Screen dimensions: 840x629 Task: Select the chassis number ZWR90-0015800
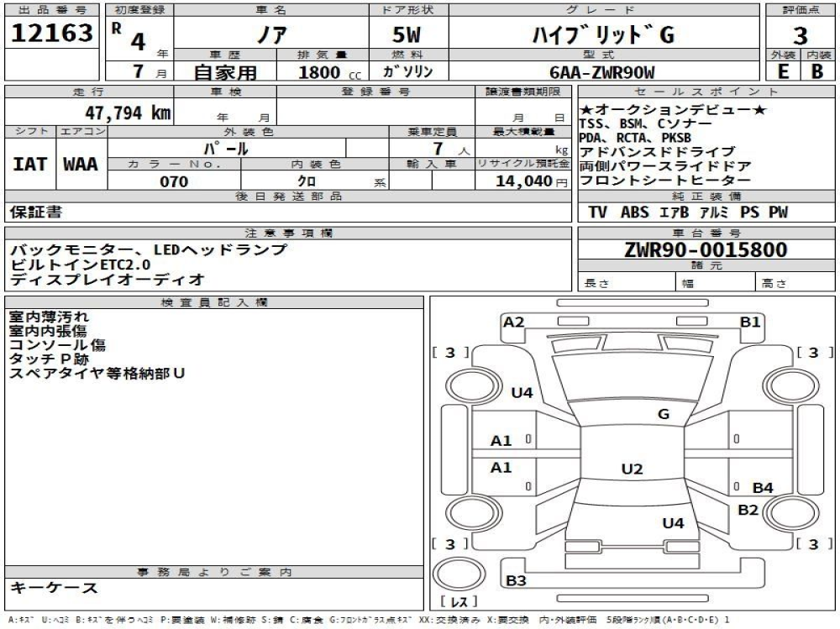pyautogui.click(x=706, y=250)
